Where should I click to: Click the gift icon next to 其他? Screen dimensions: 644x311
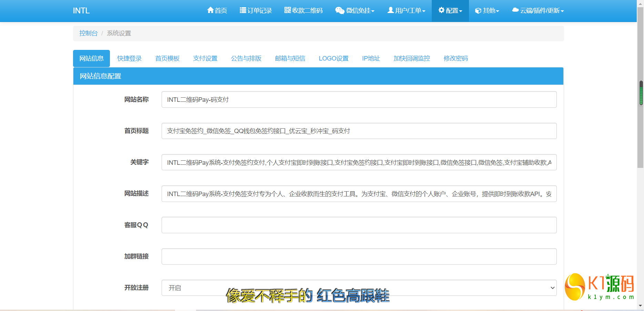coord(478,10)
